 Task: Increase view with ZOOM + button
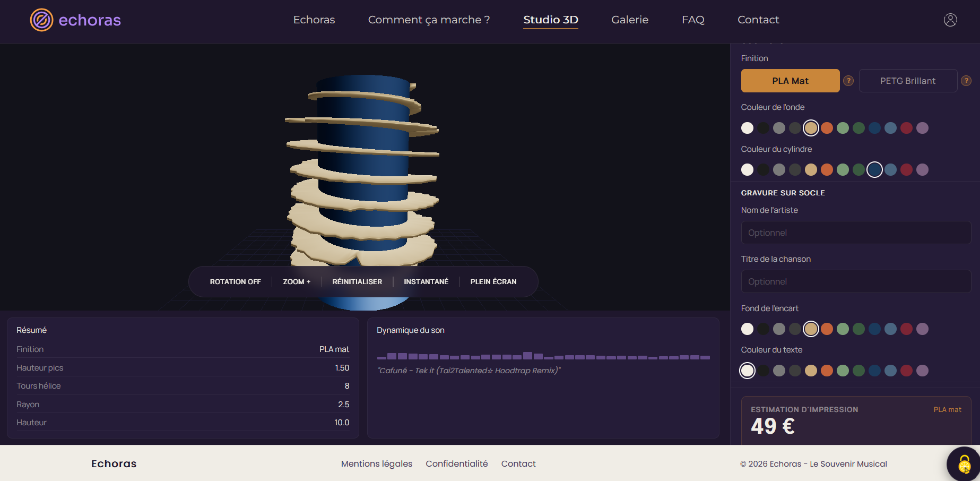click(x=297, y=282)
